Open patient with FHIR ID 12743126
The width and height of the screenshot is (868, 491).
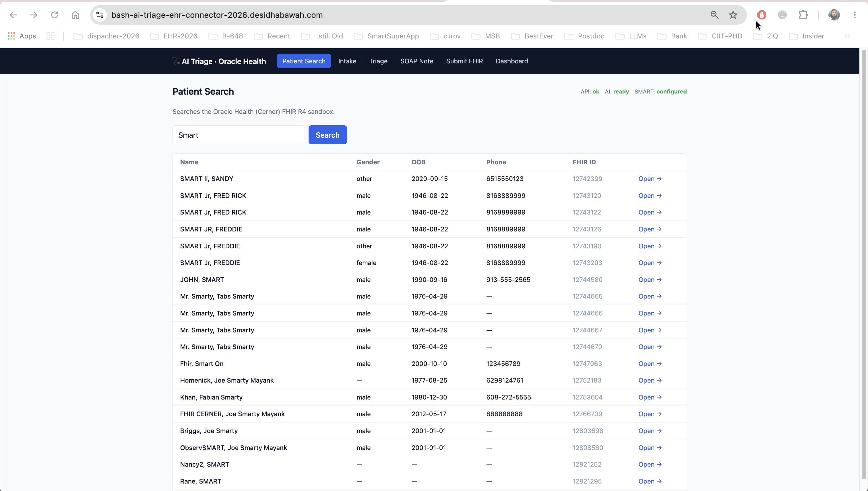click(650, 229)
